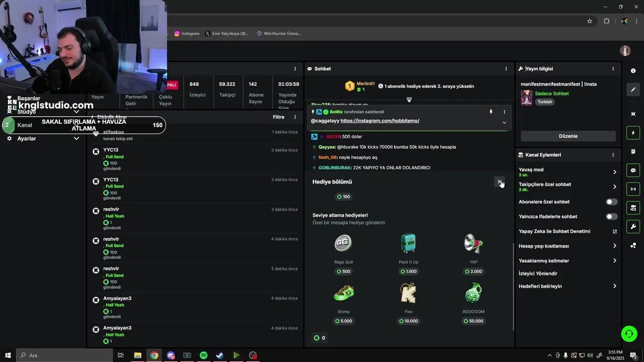
Task: Click the three-dots cluster icon in sidebar
Action: 633,245
